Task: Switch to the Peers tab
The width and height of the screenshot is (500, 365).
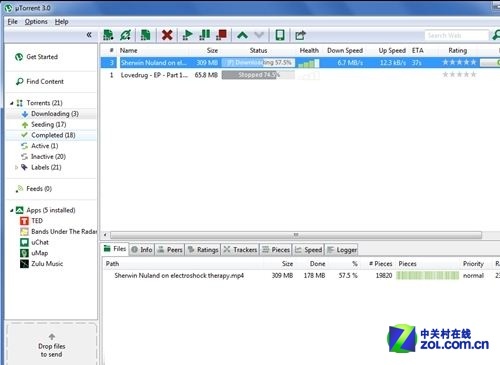Action: [x=170, y=249]
